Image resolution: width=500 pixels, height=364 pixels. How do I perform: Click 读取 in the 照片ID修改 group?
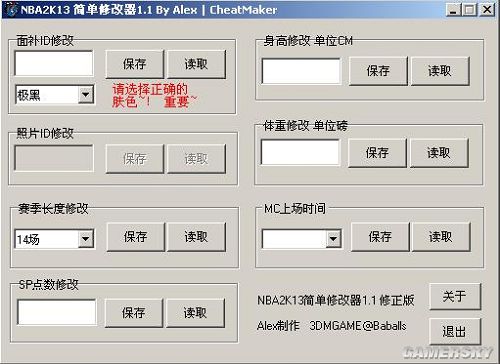[196, 159]
